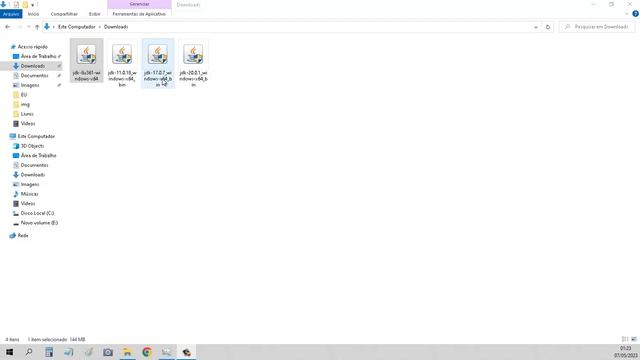The image size is (640, 360).
Task: Open Área de Trabalho under Este Computador
Action: tap(38, 156)
